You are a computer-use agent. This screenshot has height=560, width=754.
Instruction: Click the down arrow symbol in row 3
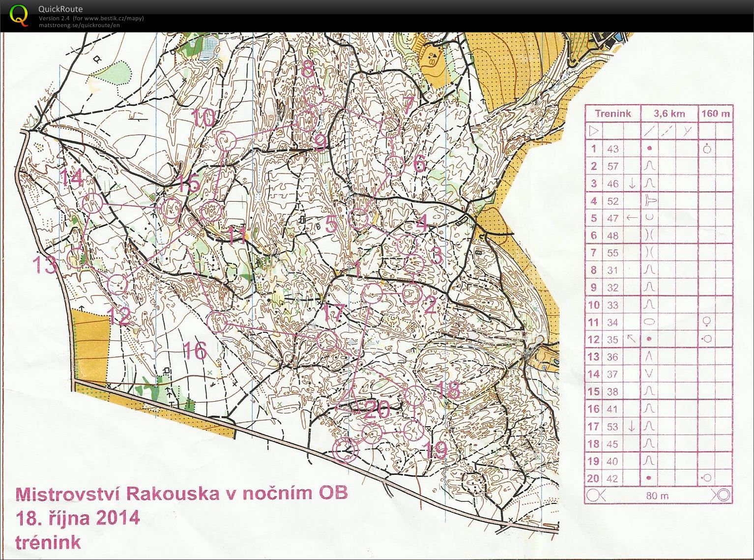click(633, 183)
